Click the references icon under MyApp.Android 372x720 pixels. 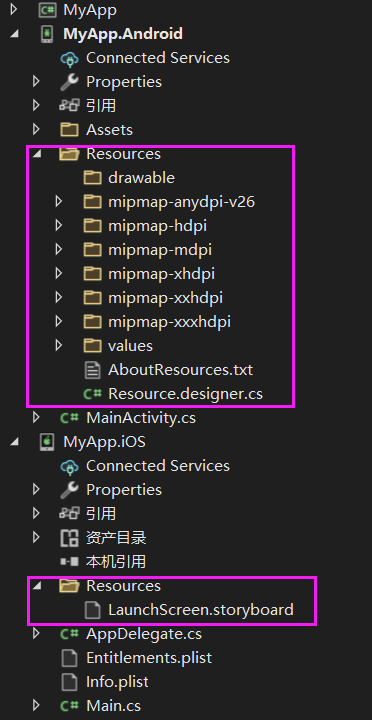70,106
